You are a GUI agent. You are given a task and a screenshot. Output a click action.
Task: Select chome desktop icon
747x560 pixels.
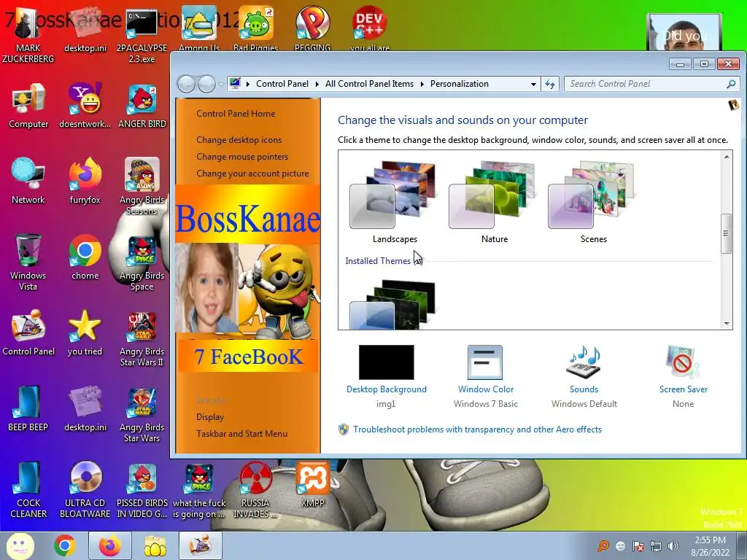point(85,257)
